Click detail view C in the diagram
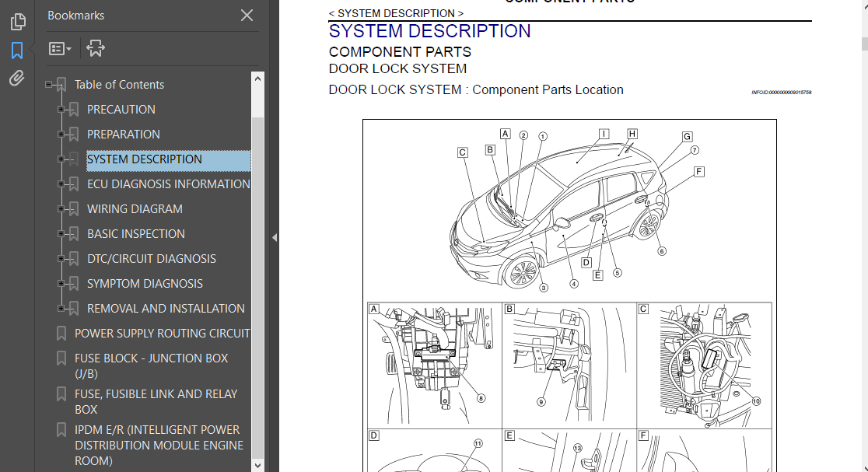 click(704, 365)
